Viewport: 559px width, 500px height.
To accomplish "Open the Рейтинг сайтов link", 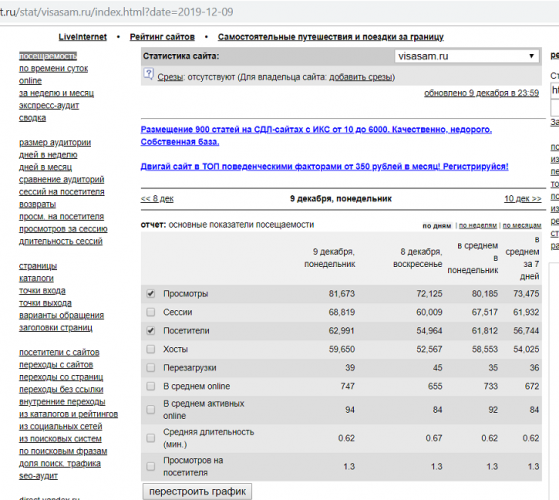I will pyautogui.click(x=162, y=37).
